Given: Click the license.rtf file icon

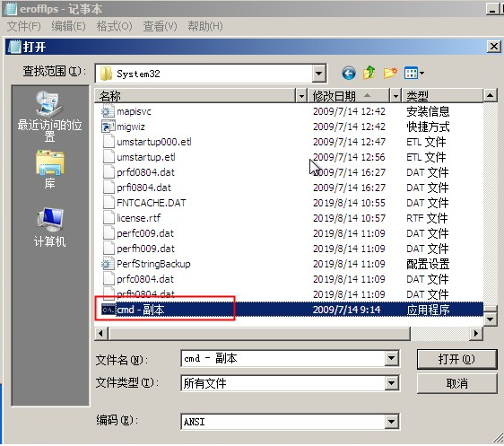Looking at the screenshot, I should pos(109,218).
